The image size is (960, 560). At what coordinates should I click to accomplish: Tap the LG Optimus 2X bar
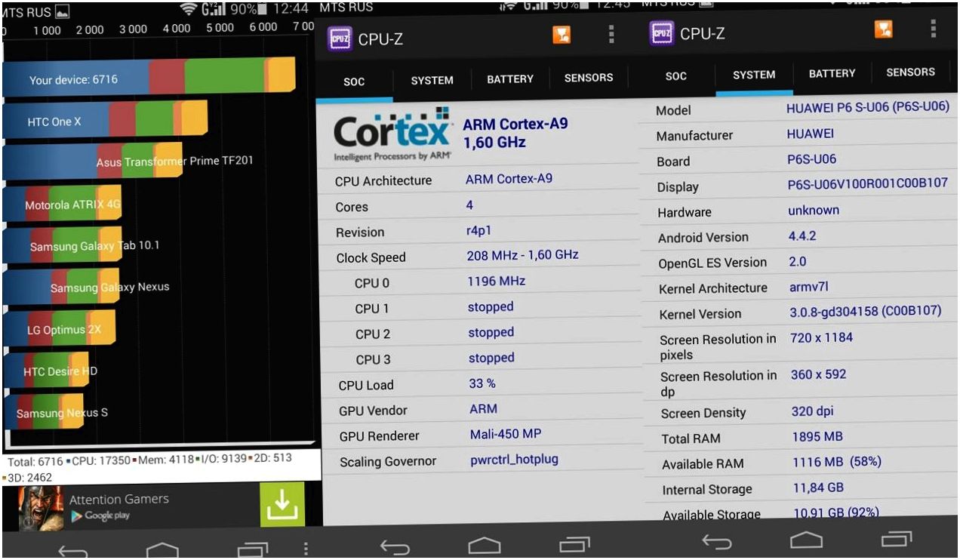[x=59, y=328]
